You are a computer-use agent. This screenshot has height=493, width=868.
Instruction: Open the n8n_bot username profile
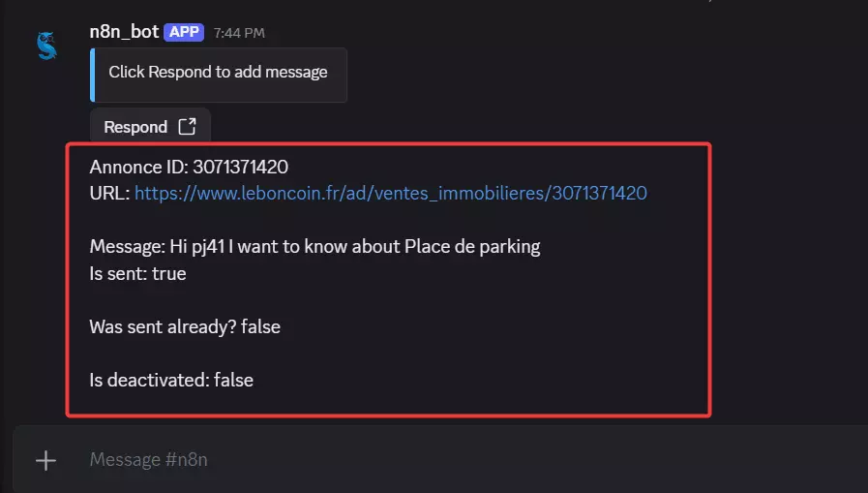coord(125,32)
